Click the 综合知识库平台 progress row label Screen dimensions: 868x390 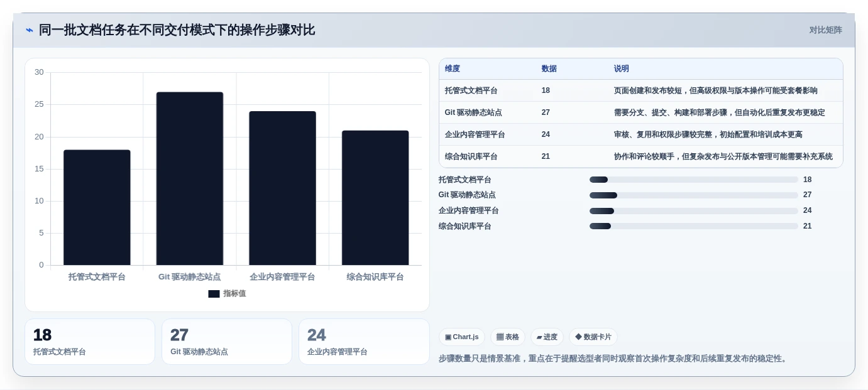pos(465,226)
